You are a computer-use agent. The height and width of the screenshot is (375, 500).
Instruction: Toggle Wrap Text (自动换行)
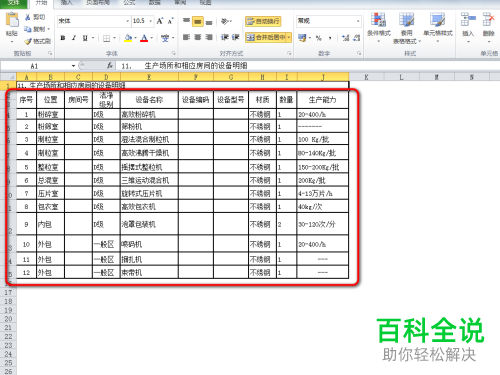[263, 21]
